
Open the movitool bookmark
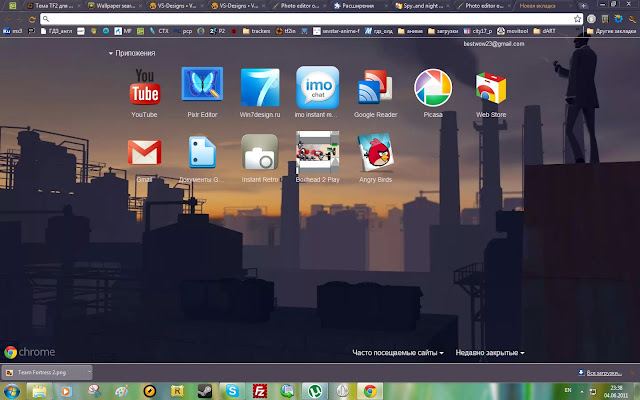click(512, 31)
